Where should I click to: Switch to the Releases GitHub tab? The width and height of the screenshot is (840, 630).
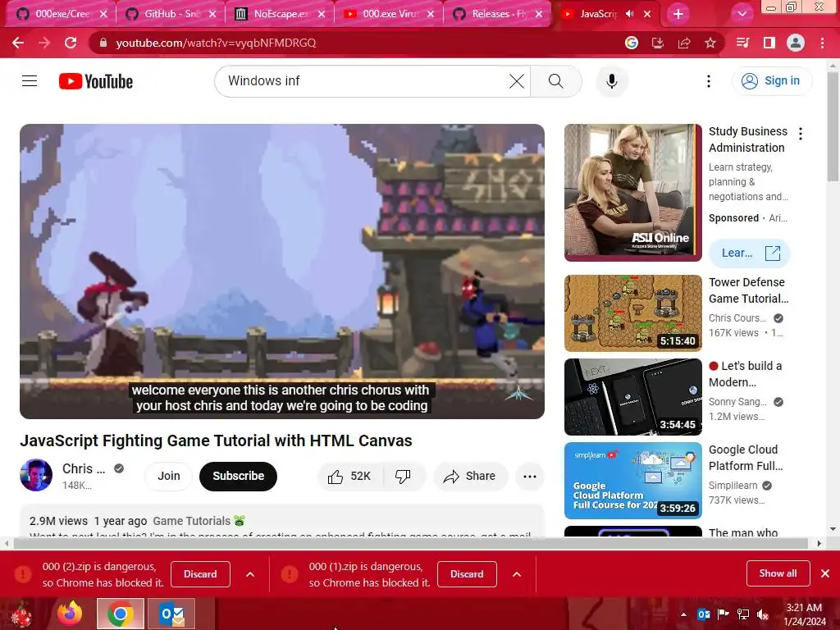(x=497, y=14)
